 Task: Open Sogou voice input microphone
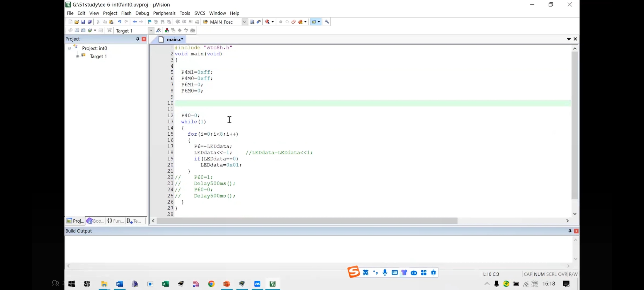[385, 273]
